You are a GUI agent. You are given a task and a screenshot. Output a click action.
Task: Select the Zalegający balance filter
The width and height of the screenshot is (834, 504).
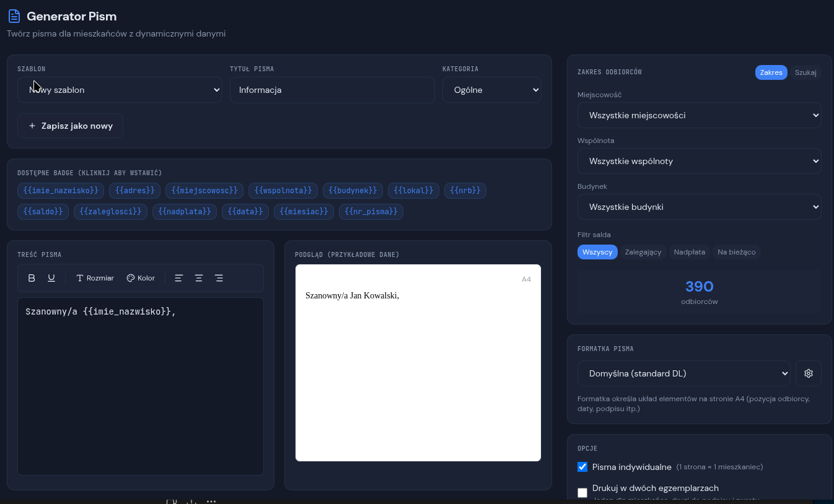click(643, 252)
